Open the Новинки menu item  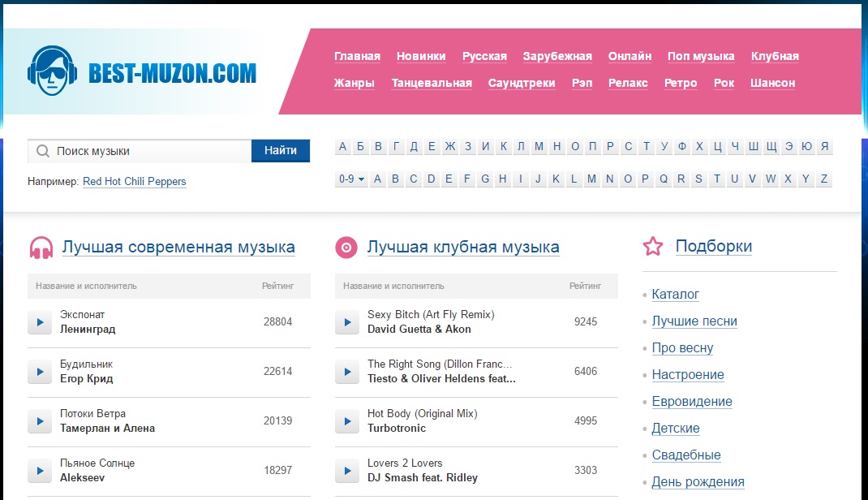(421, 56)
